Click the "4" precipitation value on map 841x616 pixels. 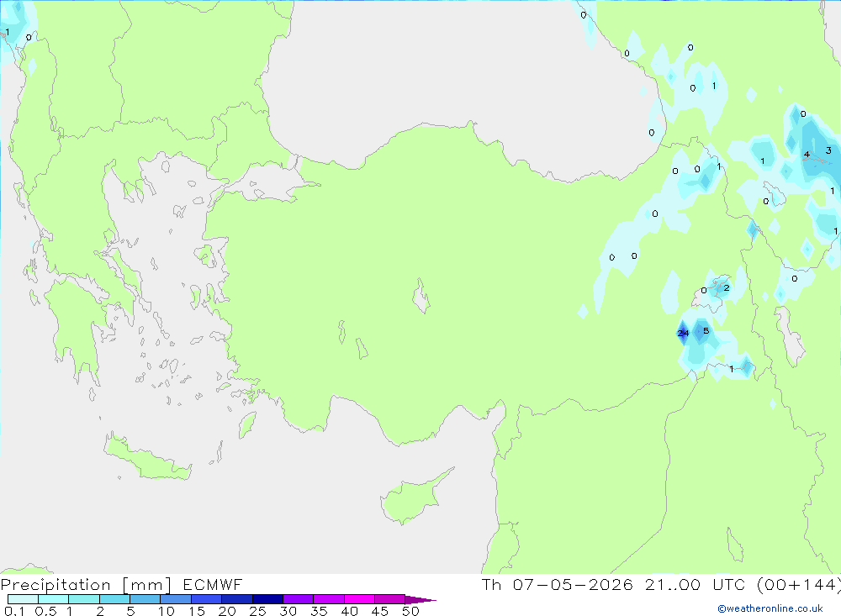[x=807, y=155]
